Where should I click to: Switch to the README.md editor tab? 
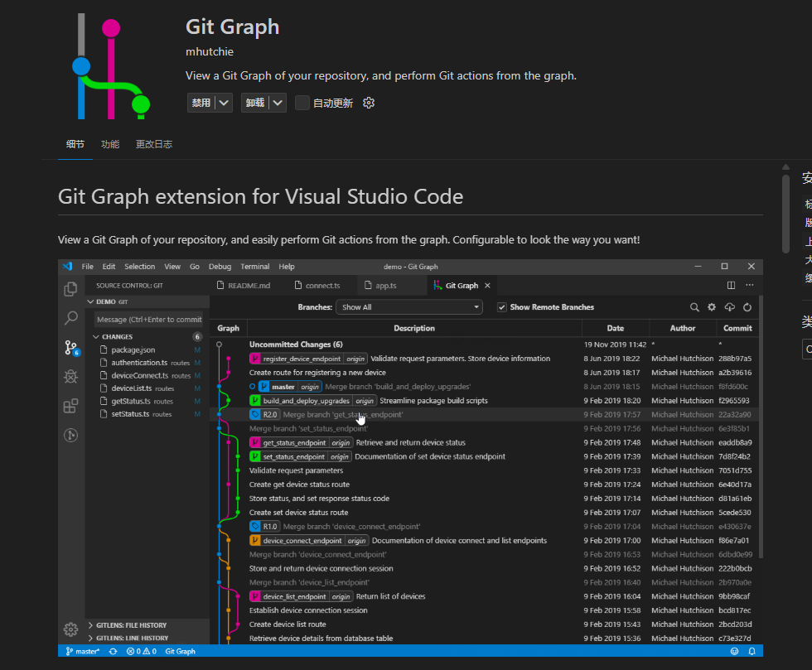(x=244, y=285)
